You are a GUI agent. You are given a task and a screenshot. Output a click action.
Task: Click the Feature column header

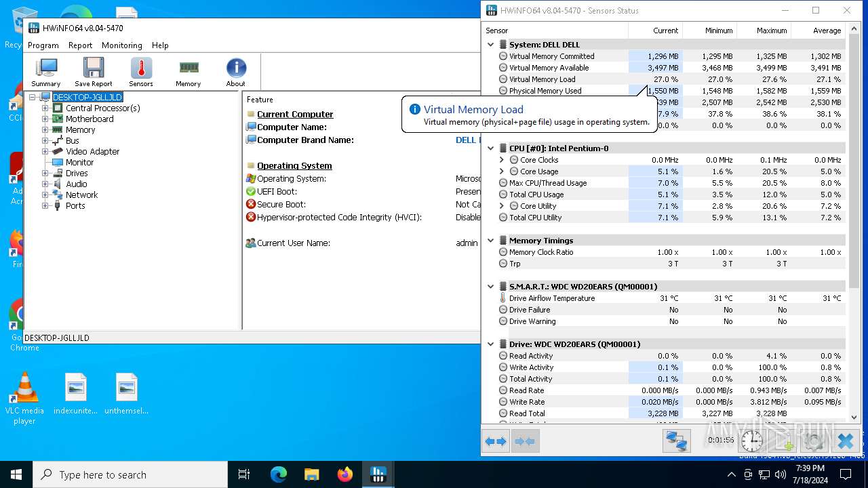click(x=347, y=100)
